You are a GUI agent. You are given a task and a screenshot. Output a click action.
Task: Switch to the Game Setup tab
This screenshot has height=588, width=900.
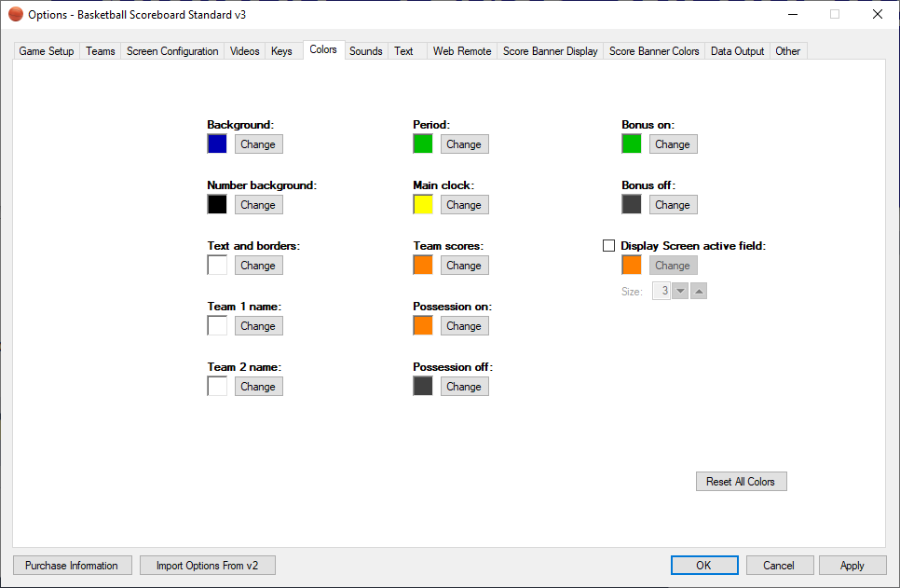tap(47, 51)
